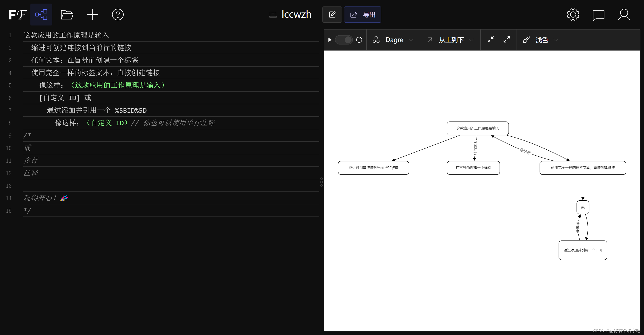
Task: Open settings gear icon
Action: (573, 15)
